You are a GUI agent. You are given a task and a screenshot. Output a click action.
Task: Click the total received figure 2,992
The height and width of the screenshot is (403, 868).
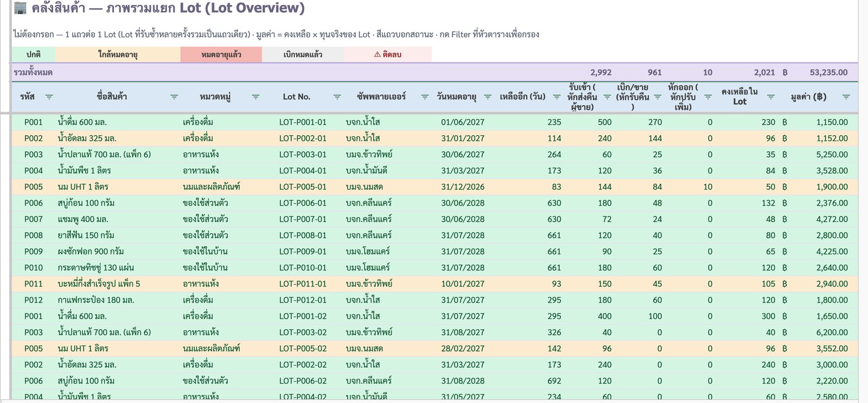coord(601,73)
